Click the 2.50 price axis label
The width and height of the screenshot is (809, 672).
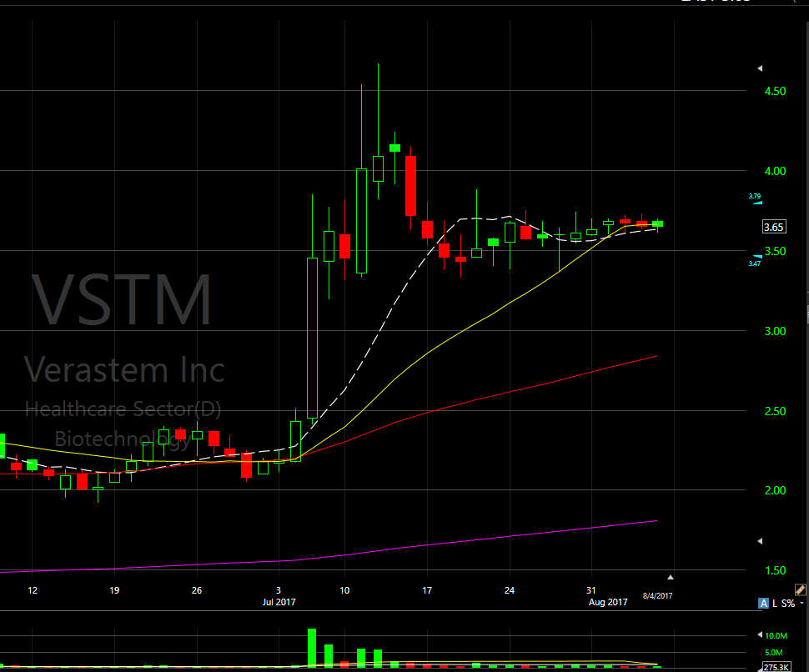pyautogui.click(x=775, y=412)
